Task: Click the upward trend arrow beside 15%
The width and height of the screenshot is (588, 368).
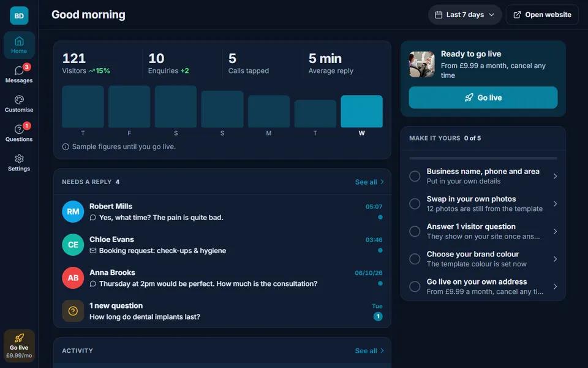Action: pyautogui.click(x=91, y=71)
